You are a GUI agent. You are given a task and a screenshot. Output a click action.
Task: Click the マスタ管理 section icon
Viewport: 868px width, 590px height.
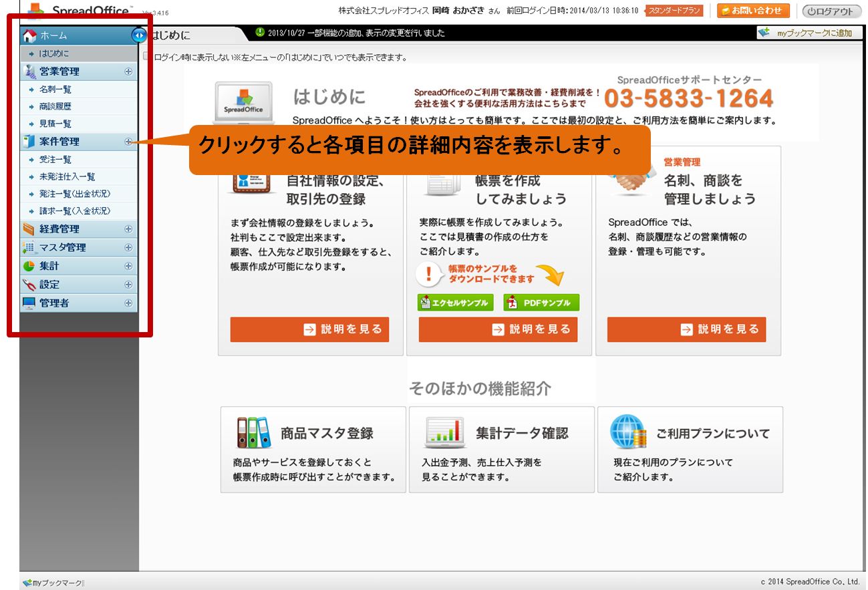[29, 247]
